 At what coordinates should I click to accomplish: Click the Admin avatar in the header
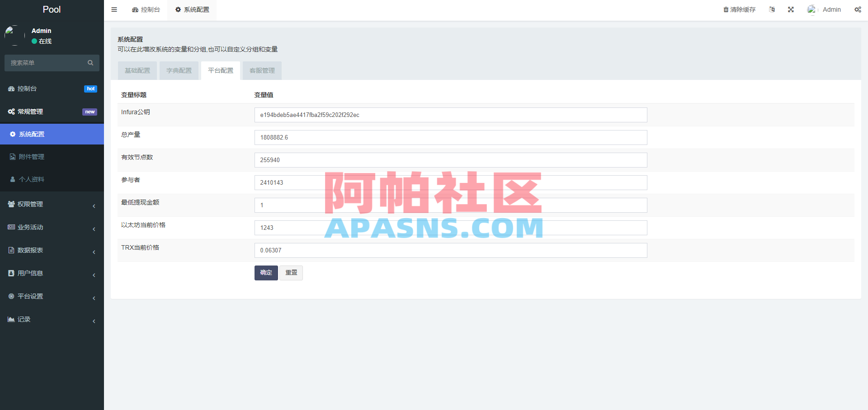click(x=812, y=9)
